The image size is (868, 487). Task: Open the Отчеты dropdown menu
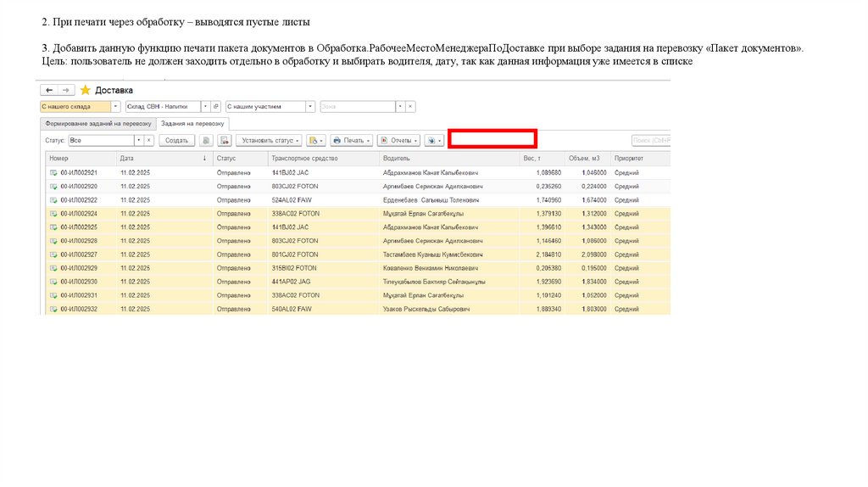click(x=399, y=141)
